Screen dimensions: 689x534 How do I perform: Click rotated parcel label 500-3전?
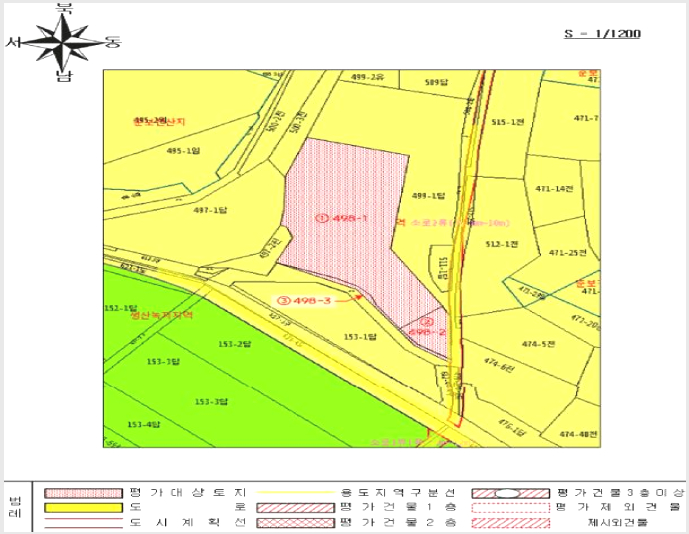click(297, 123)
